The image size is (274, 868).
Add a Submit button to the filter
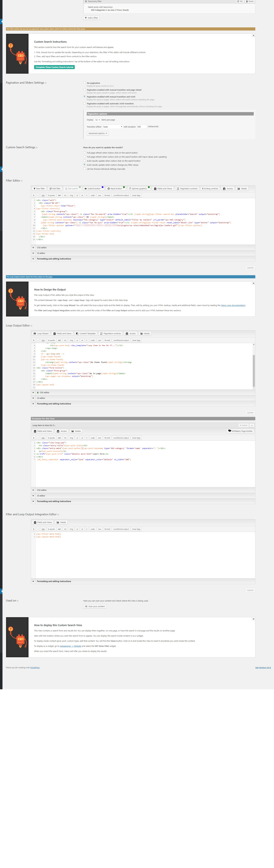[93, 188]
